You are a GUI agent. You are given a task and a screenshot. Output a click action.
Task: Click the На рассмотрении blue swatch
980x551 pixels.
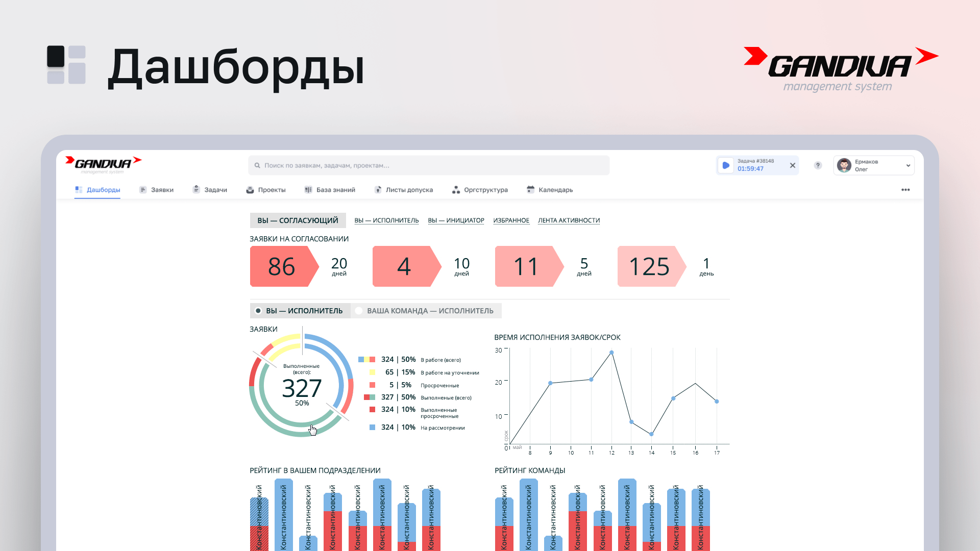[372, 428]
